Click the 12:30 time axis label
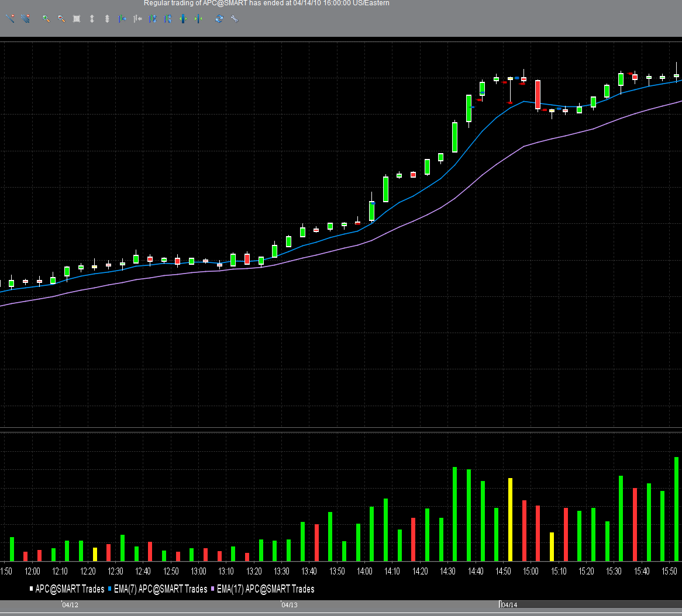Screen dimensions: 682x616 pos(115,571)
